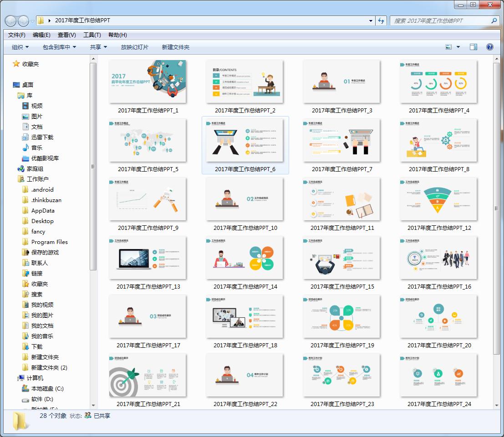Select 迅雷下载 in the navigation pane
The image size is (504, 437).
[x=42, y=137]
